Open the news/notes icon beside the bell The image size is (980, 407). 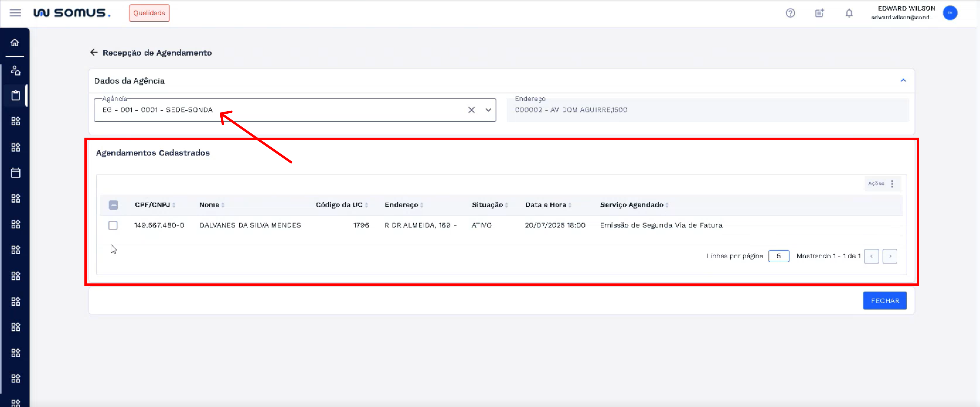(819, 13)
